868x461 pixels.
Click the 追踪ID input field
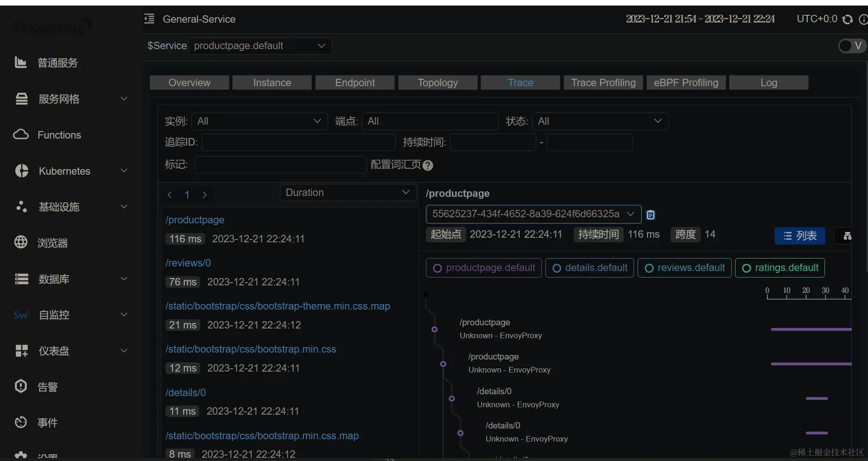298,142
